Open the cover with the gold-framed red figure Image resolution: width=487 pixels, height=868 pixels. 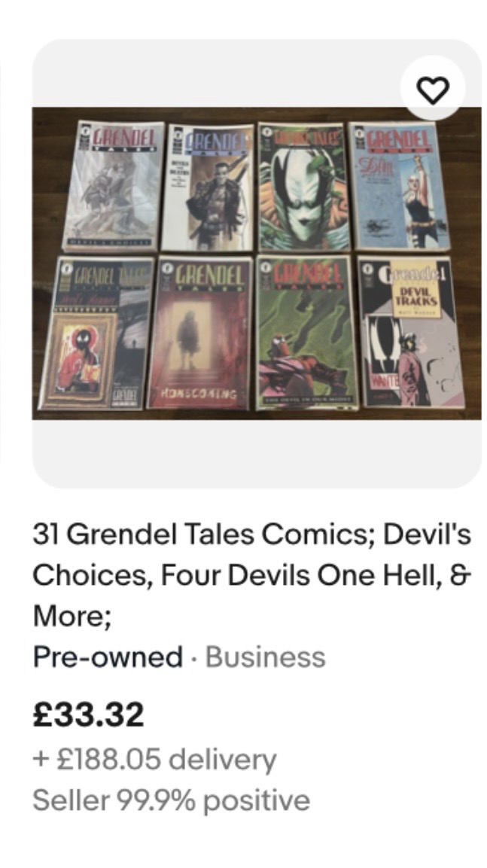click(x=95, y=333)
